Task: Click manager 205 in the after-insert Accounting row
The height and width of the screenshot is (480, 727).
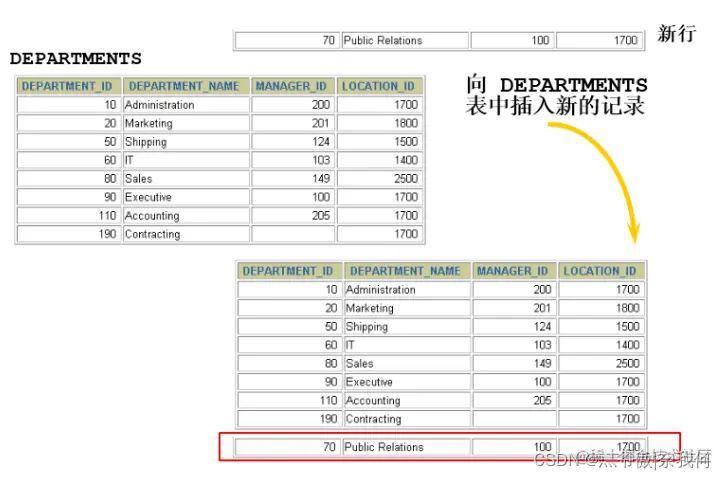Action: (x=542, y=401)
